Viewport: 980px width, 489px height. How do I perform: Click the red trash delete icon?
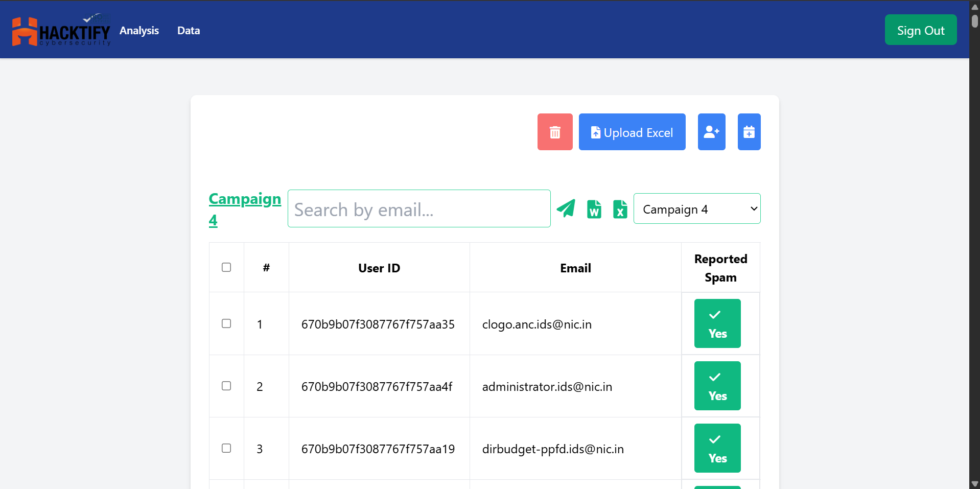coord(555,132)
